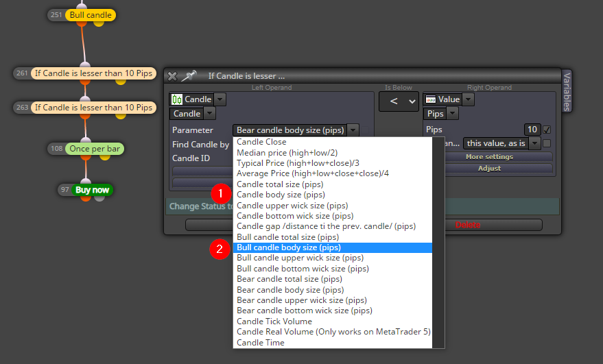
Task: Click the pin icon in dialog title bar
Action: 189,75
